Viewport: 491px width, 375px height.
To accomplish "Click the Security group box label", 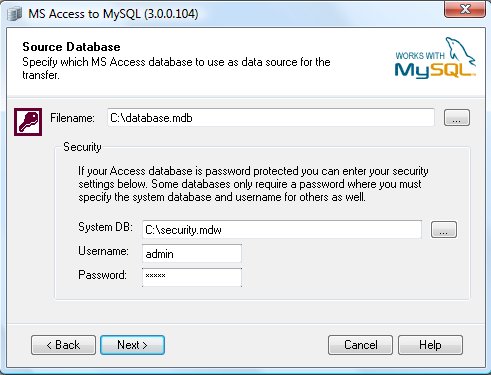I will coord(82,147).
